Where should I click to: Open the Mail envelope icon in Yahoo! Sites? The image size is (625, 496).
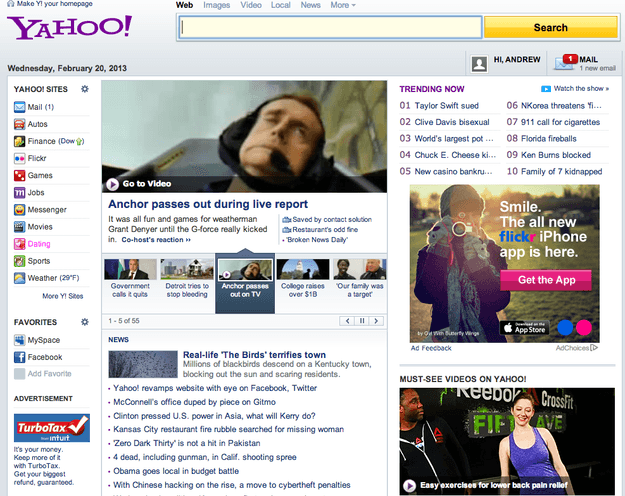(20, 107)
